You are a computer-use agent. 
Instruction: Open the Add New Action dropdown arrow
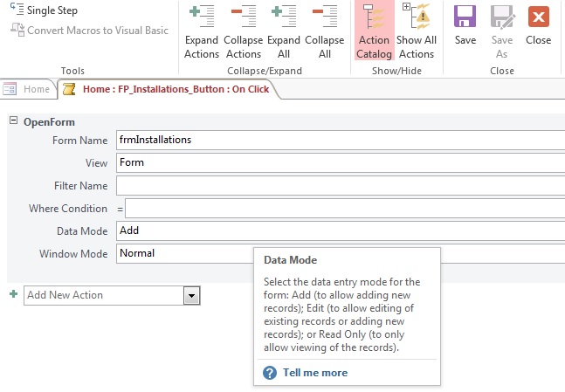[x=192, y=296]
